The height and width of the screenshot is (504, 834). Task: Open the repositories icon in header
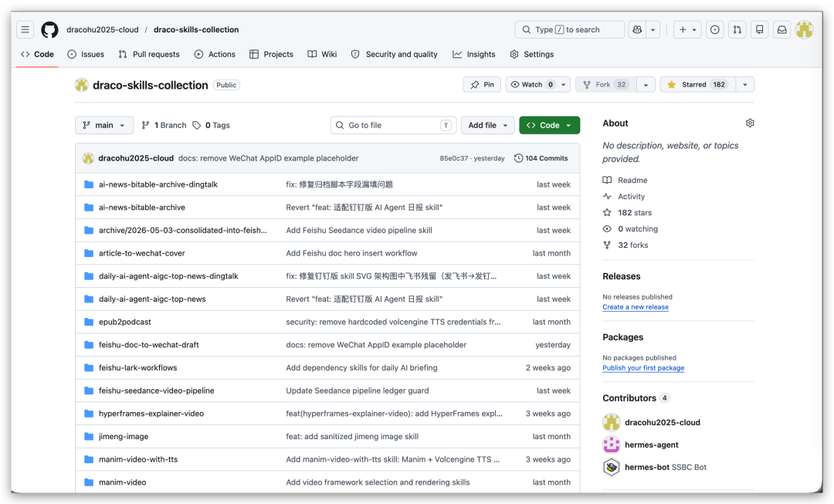(x=760, y=30)
